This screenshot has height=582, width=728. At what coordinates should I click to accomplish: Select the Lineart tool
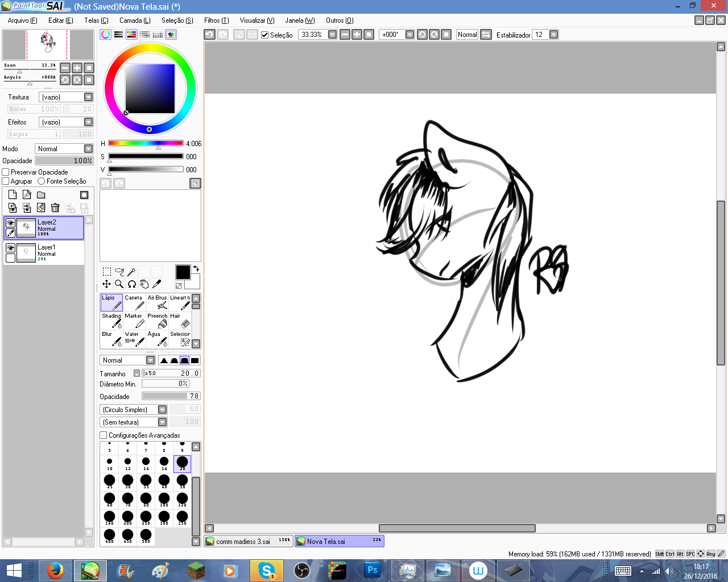click(180, 302)
